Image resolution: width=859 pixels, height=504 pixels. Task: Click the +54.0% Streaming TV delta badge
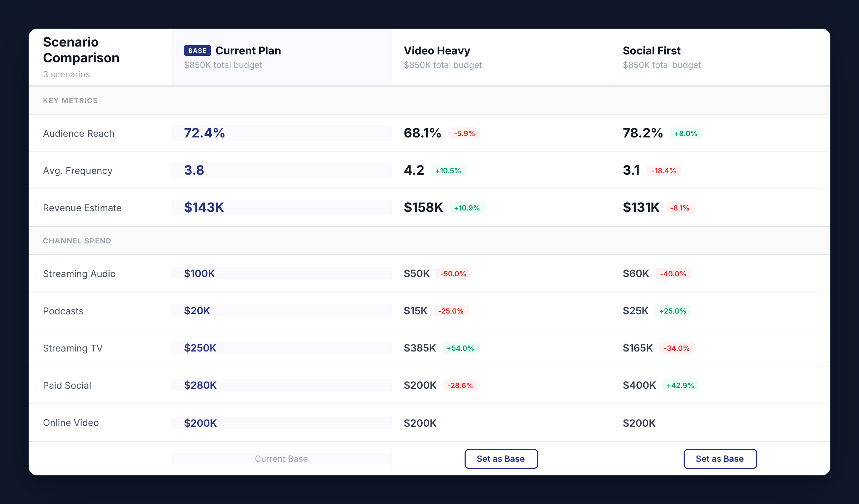point(460,348)
